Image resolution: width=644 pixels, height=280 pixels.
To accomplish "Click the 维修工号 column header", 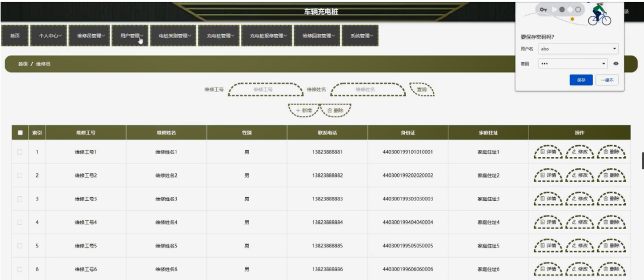I will click(x=86, y=132).
